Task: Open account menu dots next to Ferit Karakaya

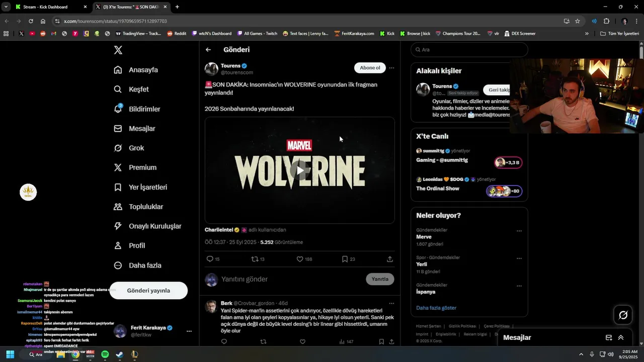Action: 189,331
